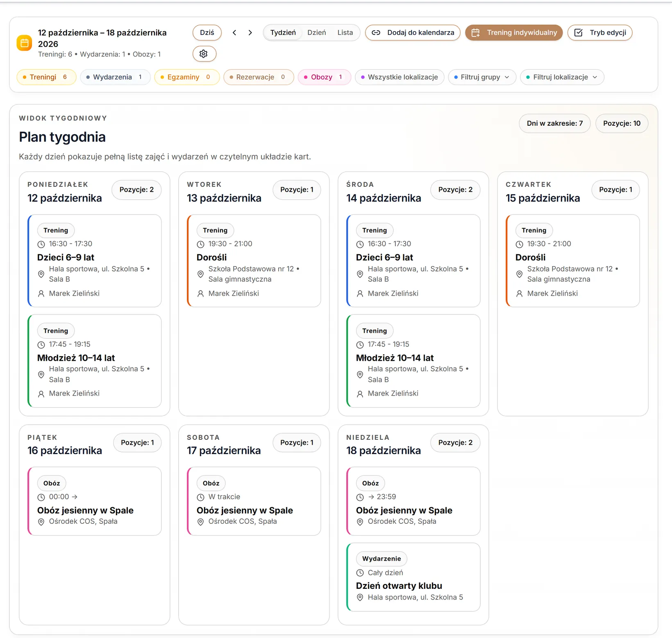Click clock icon in Friday Obóz card

click(41, 497)
